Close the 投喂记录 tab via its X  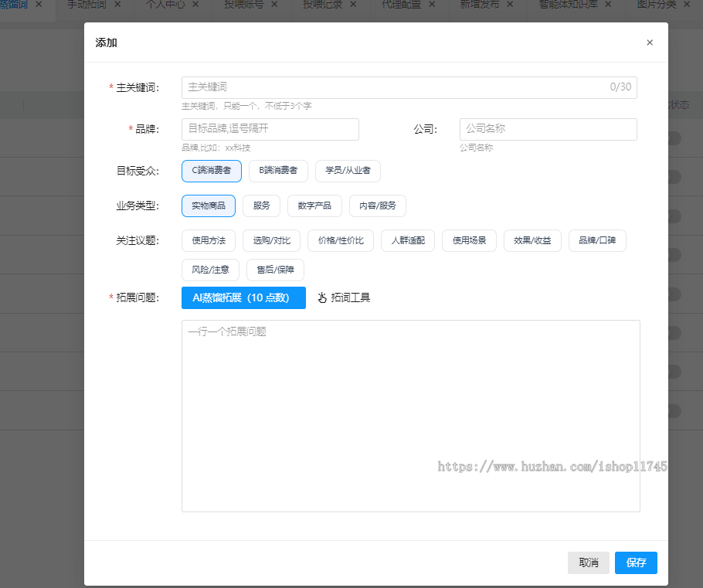click(x=353, y=4)
